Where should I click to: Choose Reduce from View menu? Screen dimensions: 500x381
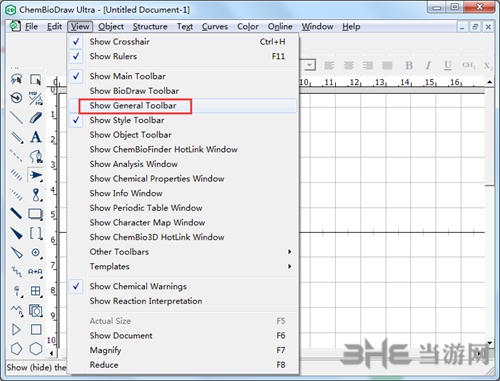click(182, 365)
